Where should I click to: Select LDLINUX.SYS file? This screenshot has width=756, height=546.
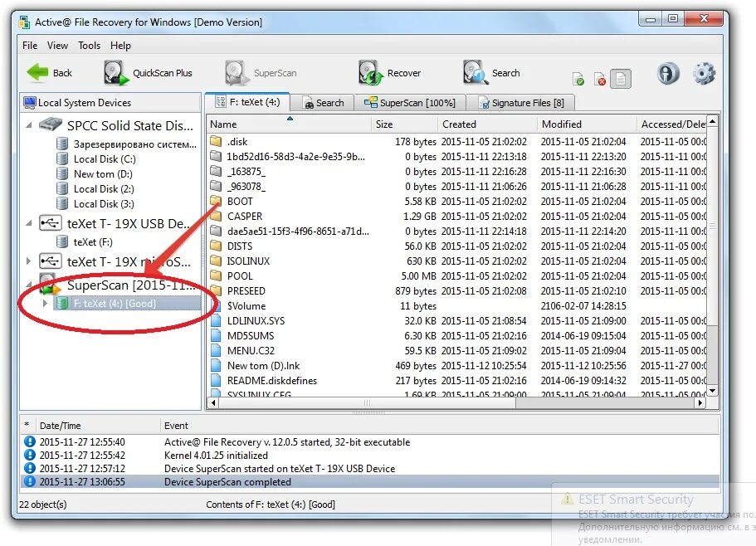(256, 321)
